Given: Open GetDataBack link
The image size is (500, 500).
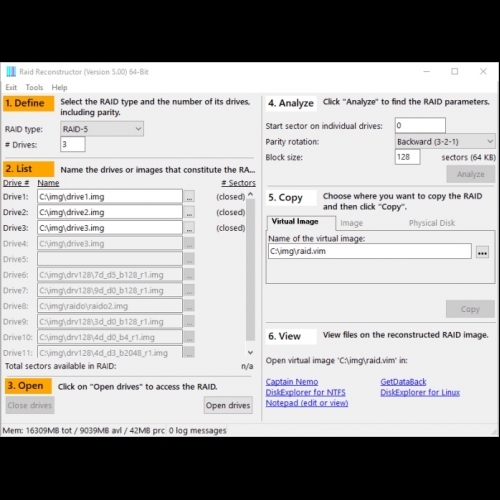Looking at the screenshot, I should tap(403, 382).
